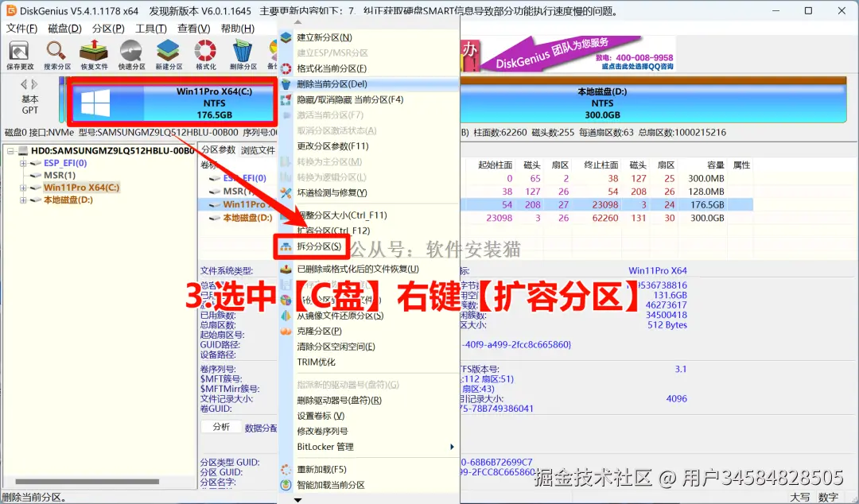Click the icon beside 拆分分区(S)
This screenshot has height=504, width=859.
(x=286, y=246)
